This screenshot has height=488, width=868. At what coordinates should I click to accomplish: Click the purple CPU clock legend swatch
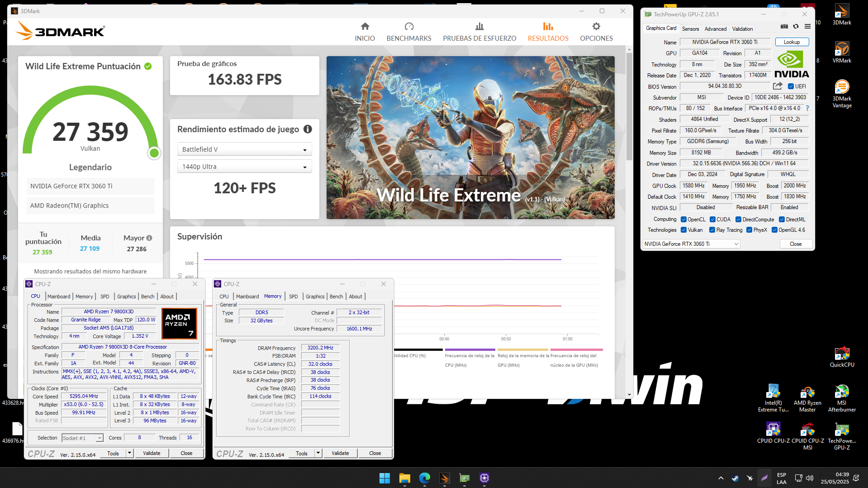470,349
